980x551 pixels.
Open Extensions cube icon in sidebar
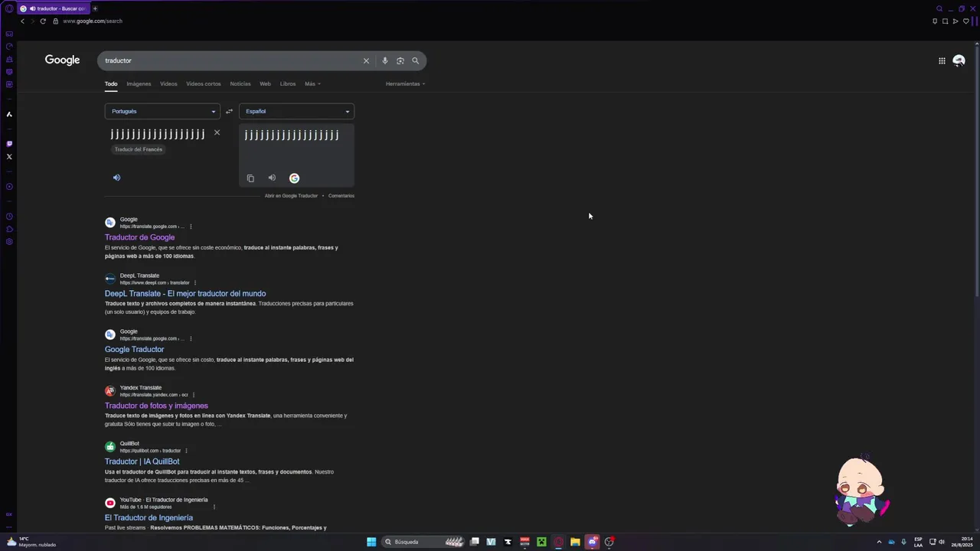coord(9,229)
